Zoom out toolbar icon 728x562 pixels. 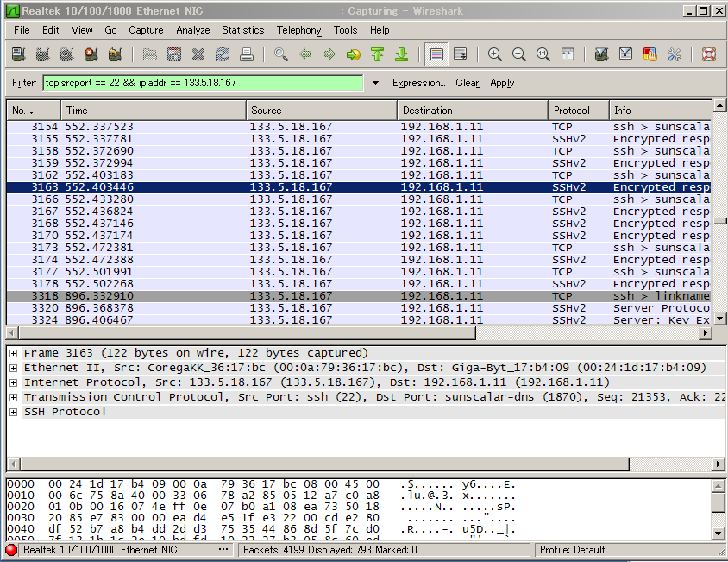click(518, 54)
